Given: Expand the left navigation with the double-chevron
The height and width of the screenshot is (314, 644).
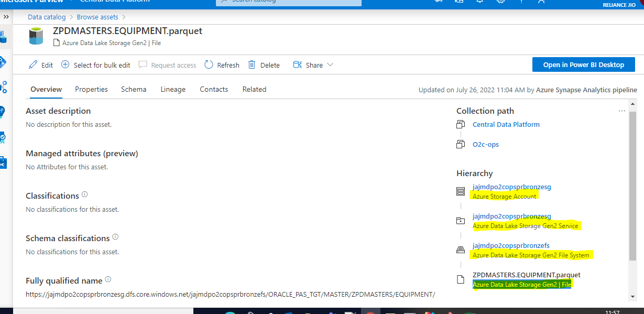Looking at the screenshot, I should (6, 17).
